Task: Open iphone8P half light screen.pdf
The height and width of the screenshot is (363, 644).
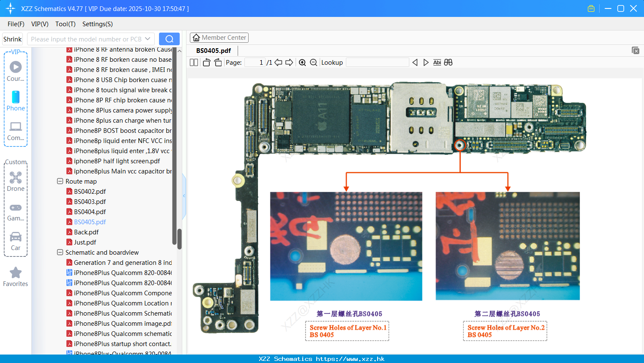Action: tap(117, 161)
